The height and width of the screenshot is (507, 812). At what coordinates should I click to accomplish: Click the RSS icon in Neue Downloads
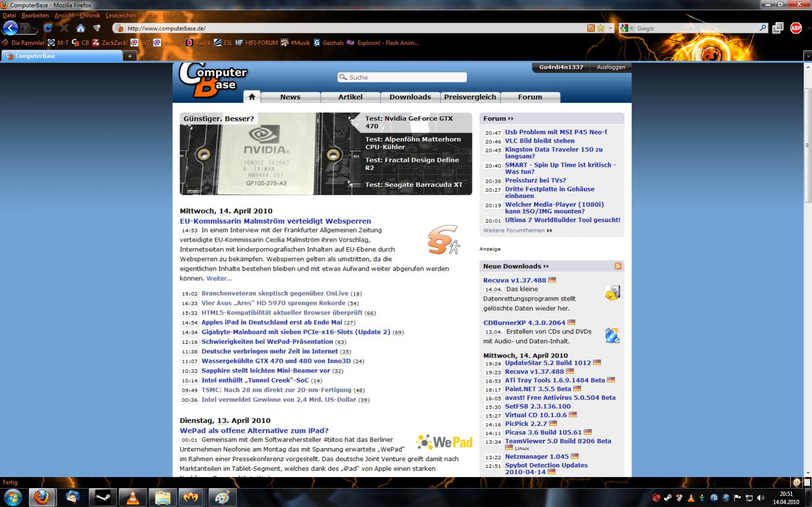pyautogui.click(x=618, y=266)
